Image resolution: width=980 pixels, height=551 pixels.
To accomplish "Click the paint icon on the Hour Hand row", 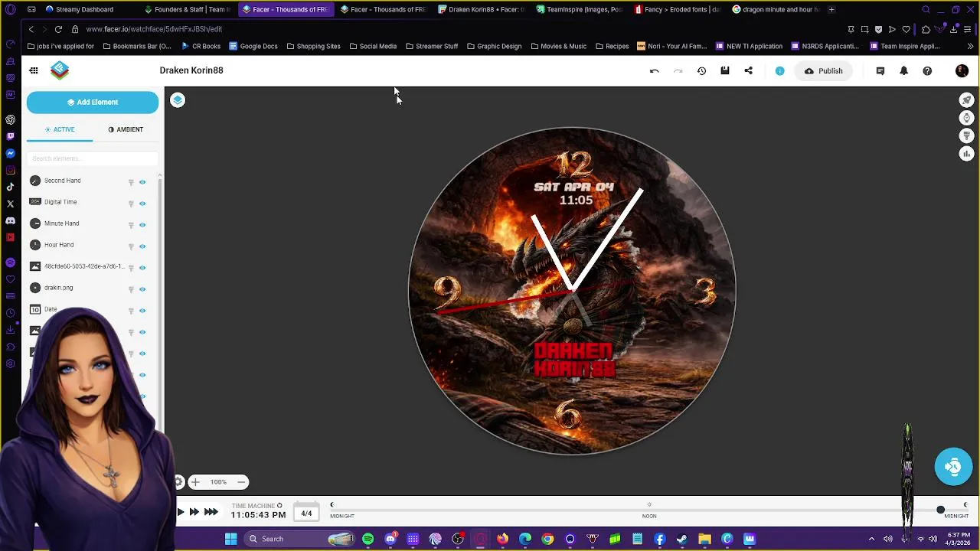I will pos(131,246).
